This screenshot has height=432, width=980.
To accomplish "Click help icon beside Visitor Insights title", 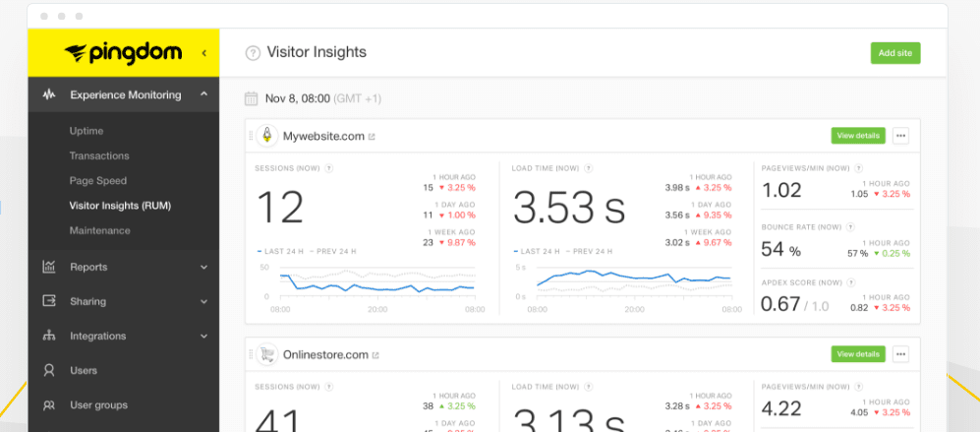I will click(253, 53).
